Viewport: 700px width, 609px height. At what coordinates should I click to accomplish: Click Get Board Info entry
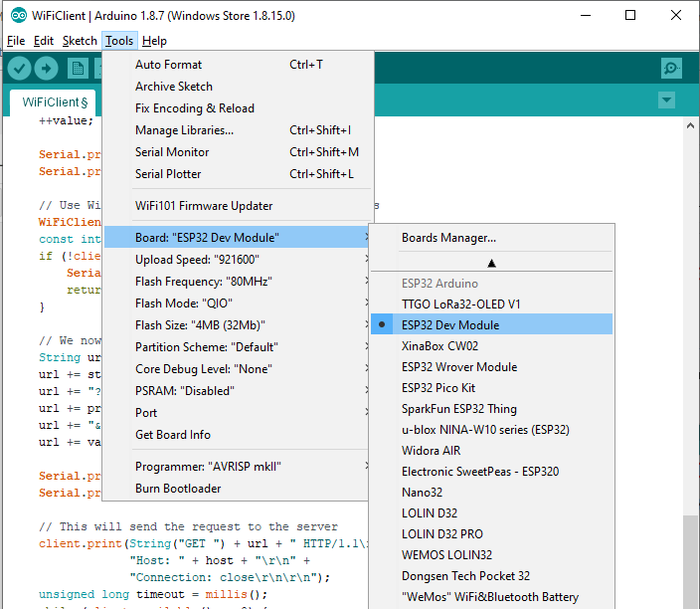238,434
